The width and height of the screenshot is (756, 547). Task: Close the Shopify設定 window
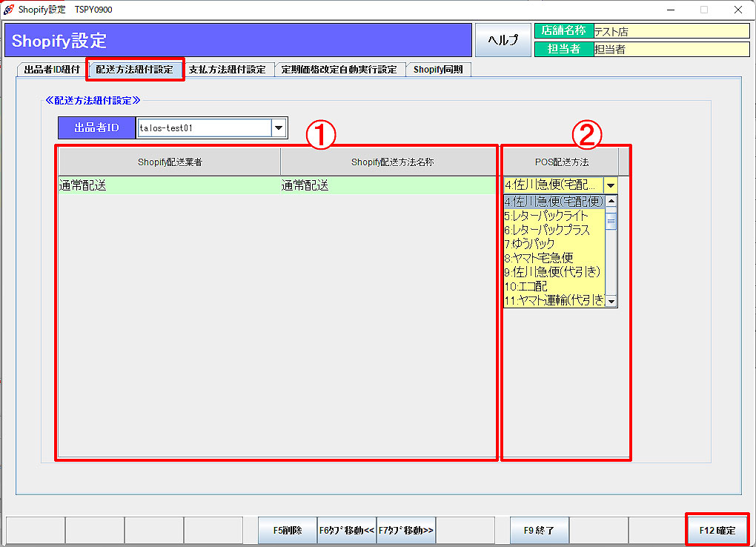(x=738, y=10)
